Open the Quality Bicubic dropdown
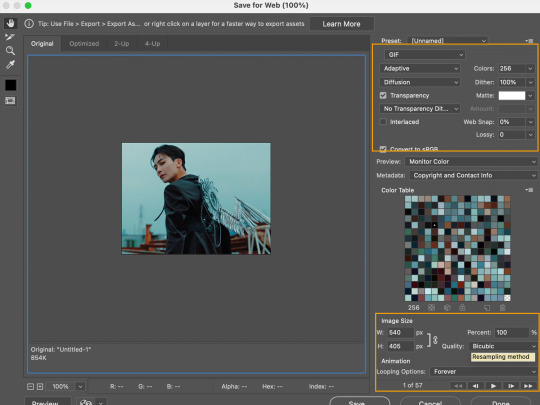 click(503, 346)
